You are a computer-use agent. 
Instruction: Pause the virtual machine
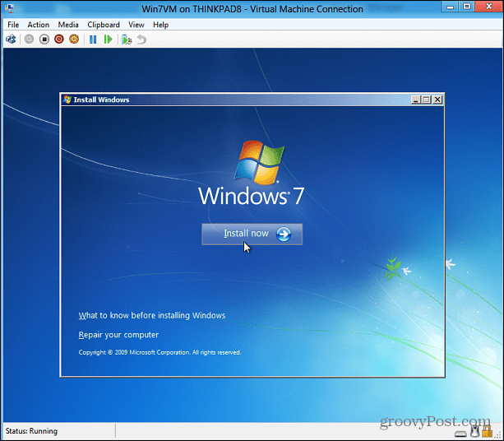click(93, 39)
